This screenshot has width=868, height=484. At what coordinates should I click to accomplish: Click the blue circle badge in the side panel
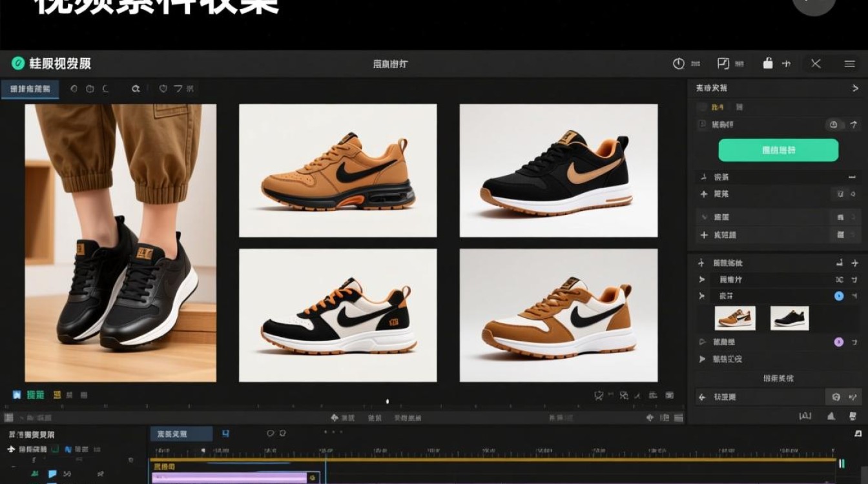coord(839,296)
